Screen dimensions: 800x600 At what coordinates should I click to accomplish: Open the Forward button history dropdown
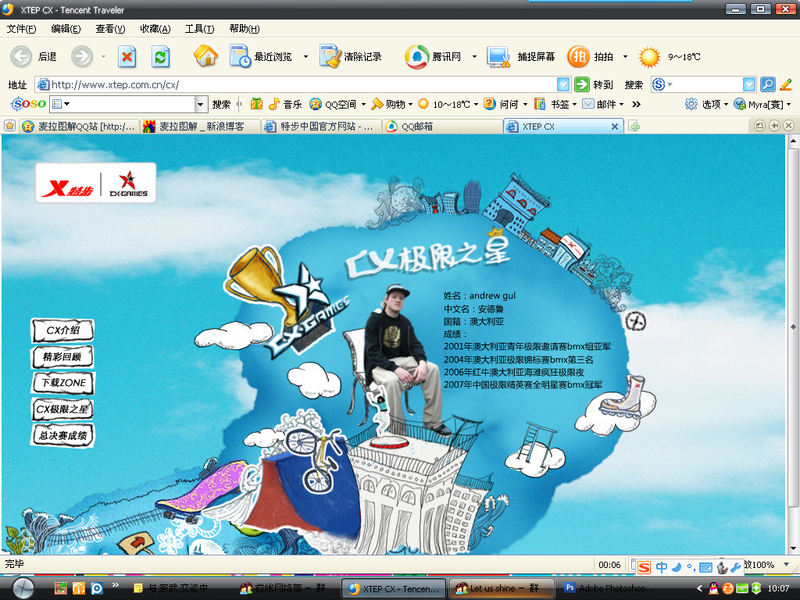click(103, 57)
